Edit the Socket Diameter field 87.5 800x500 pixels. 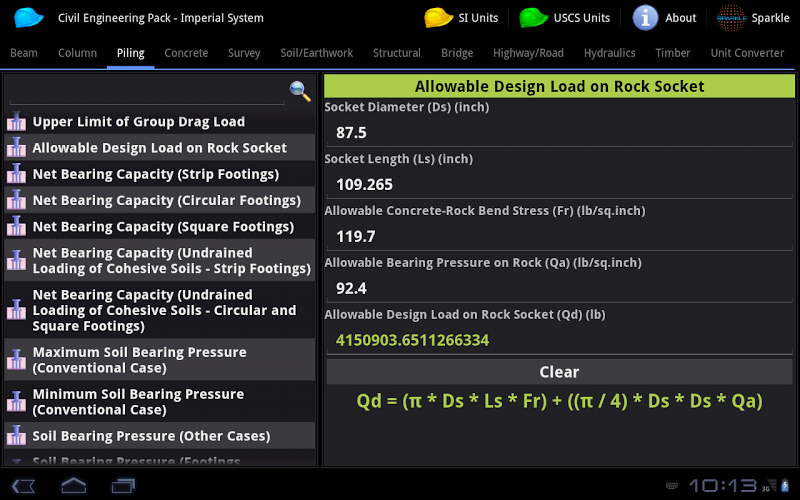tap(559, 133)
